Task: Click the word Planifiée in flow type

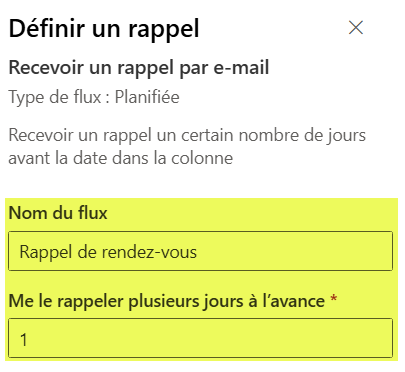Action: coord(147,97)
